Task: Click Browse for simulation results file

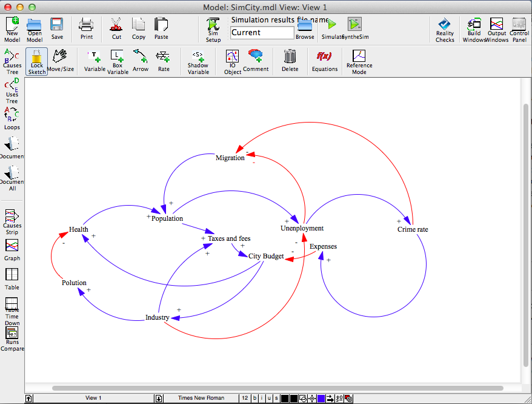Action: click(305, 29)
